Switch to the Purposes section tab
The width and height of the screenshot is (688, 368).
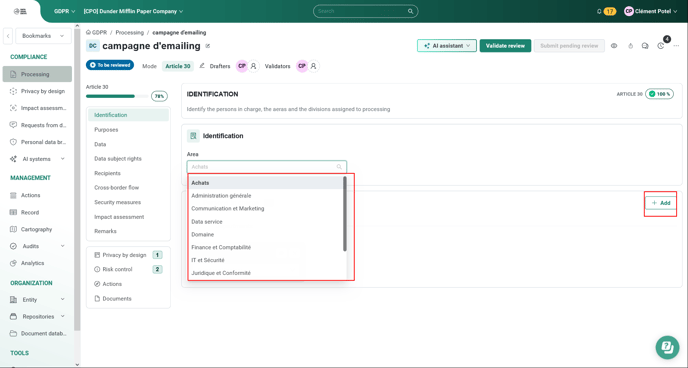click(x=128, y=130)
